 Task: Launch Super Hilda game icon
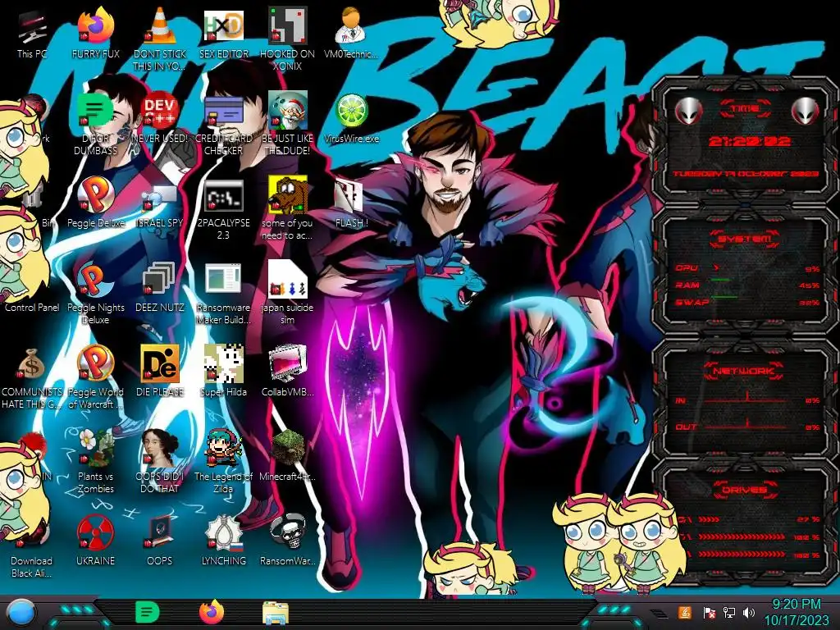pyautogui.click(x=223, y=363)
